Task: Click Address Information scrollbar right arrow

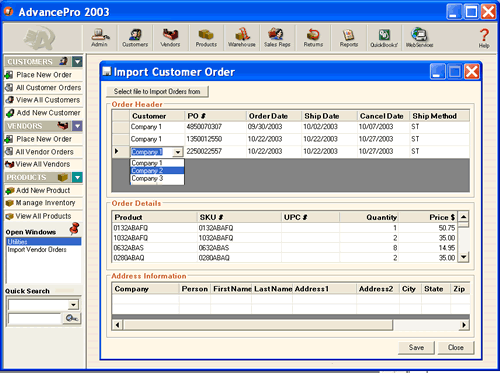Action: pyautogui.click(x=464, y=325)
